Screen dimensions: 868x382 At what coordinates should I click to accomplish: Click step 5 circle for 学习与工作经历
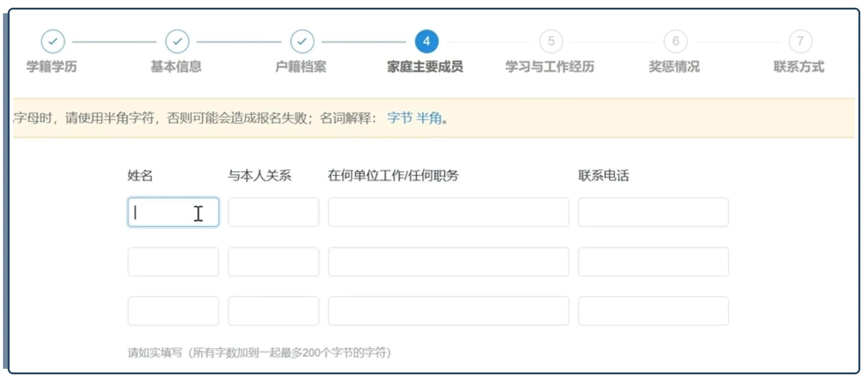[x=551, y=42]
